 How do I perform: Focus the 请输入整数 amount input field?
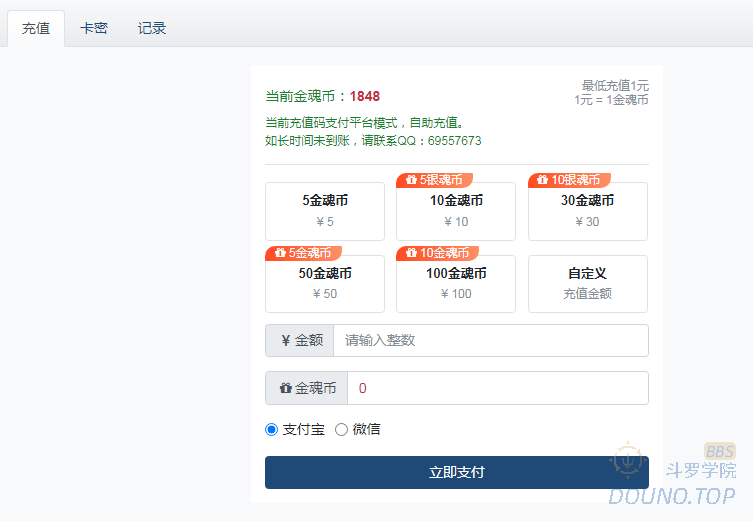point(490,341)
